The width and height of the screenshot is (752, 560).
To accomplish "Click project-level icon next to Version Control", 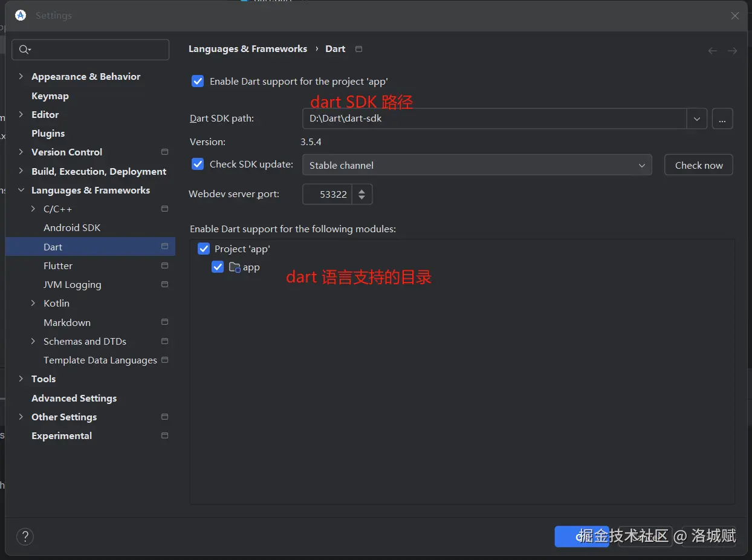I will point(164,152).
